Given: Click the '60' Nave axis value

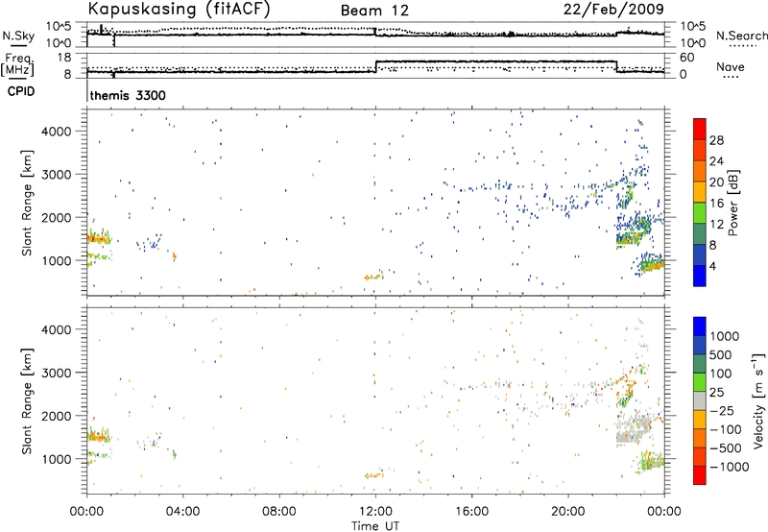Looking at the screenshot, I should 687,58.
